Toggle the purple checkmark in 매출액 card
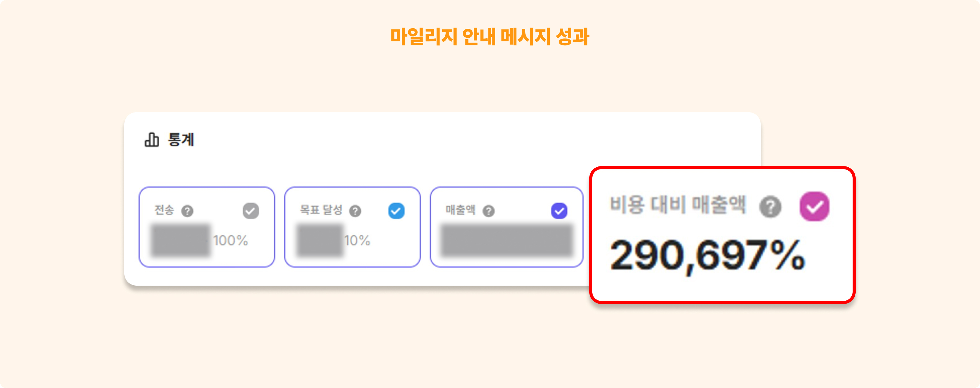 559,211
